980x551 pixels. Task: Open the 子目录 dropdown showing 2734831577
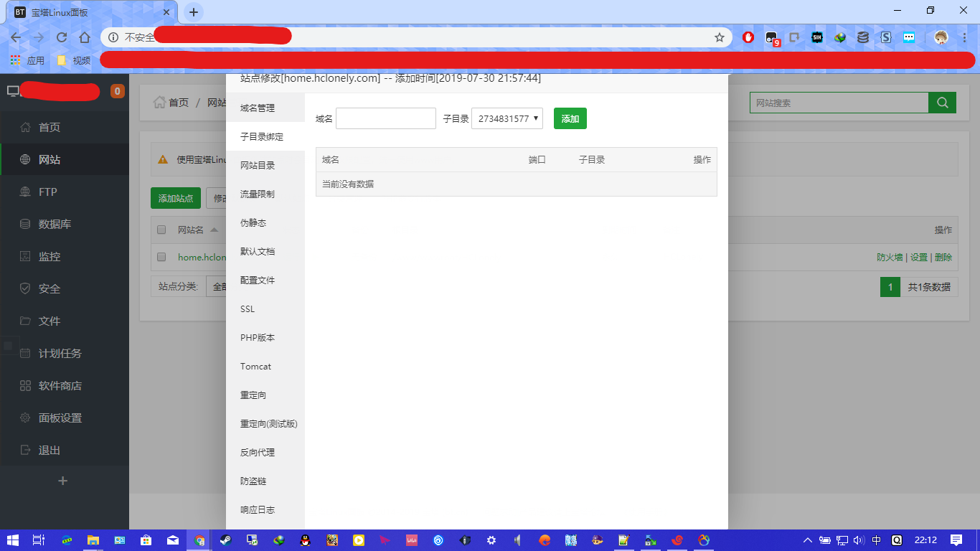[507, 118]
